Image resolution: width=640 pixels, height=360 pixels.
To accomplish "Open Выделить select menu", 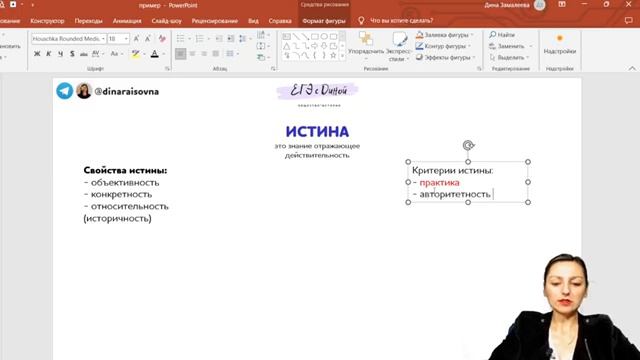I will (510, 58).
